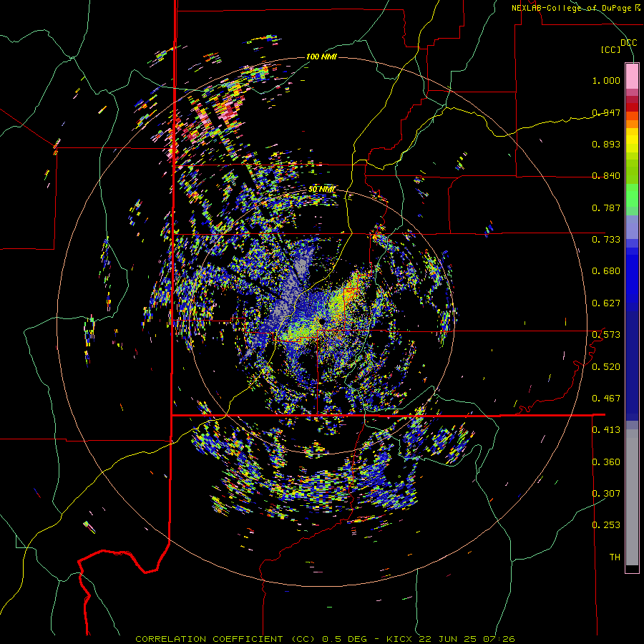
Task: Click the [CC] legend unit label
Action: point(610,49)
